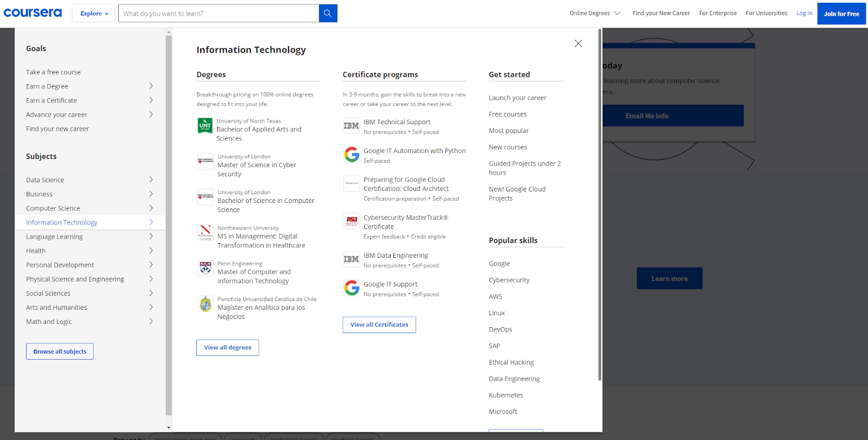Close the Information Technology panel
The width and height of the screenshot is (868, 440).
[578, 43]
